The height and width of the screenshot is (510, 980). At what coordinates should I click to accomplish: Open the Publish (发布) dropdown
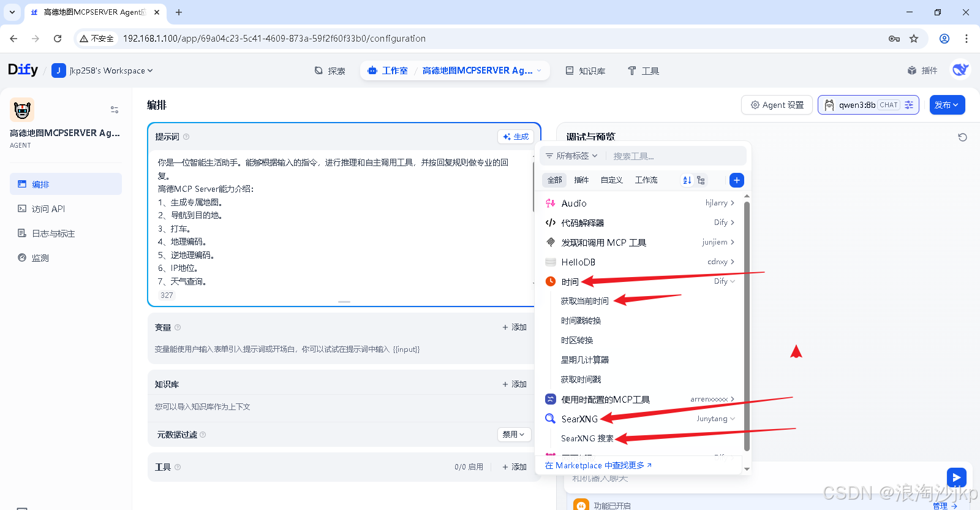click(947, 105)
